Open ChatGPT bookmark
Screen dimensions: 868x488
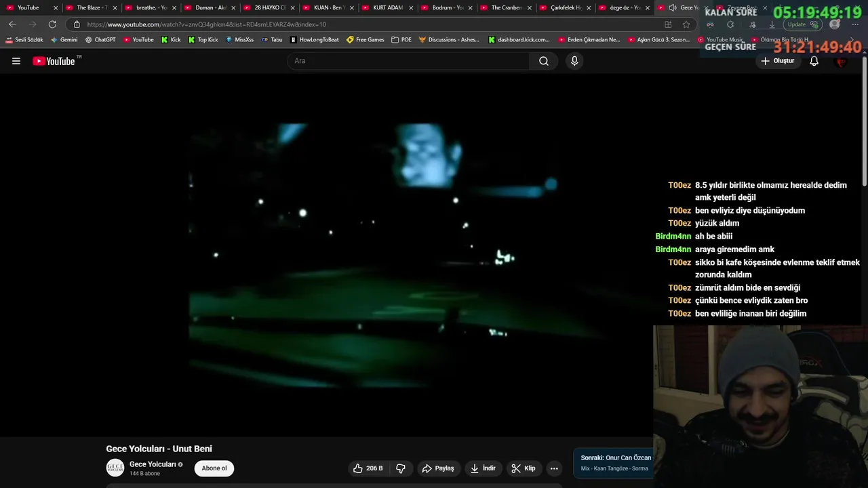(100, 40)
